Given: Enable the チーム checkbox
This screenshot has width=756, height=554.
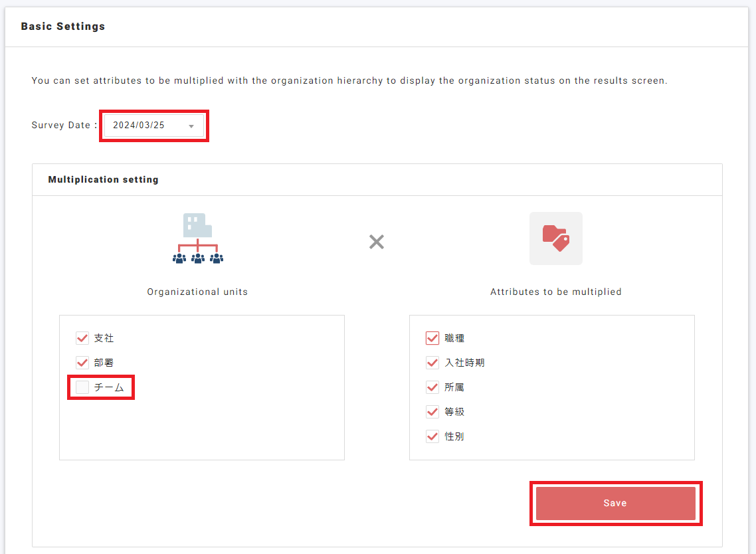Looking at the screenshot, I should tap(82, 387).
